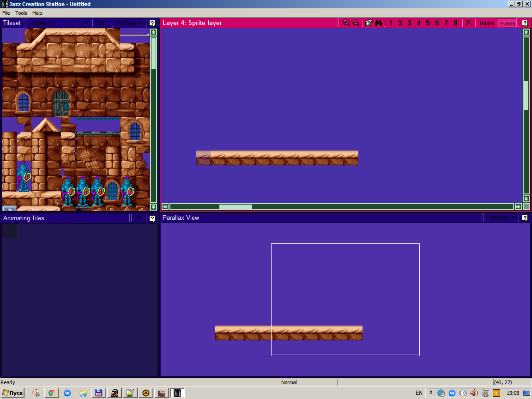Screen dimensions: 532x399
Task: Switch to layer 1
Action: (x=391, y=23)
